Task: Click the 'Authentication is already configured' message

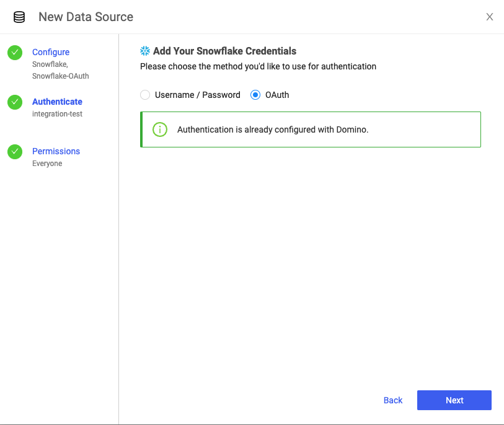Action: pos(273,129)
